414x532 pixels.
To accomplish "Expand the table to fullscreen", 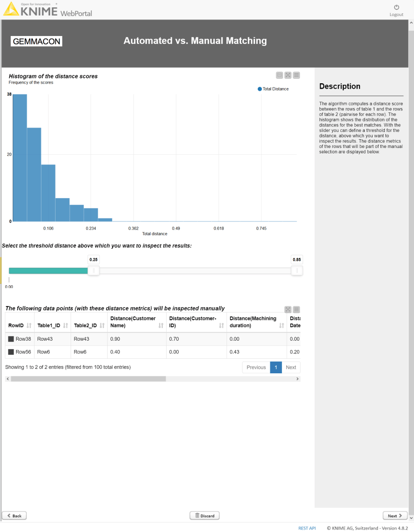I will point(288,310).
